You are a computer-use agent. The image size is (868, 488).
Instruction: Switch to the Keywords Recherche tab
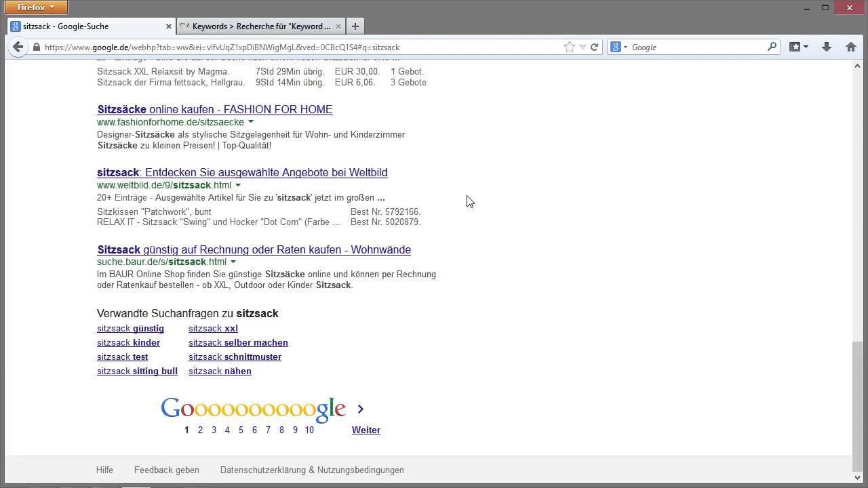[261, 26]
